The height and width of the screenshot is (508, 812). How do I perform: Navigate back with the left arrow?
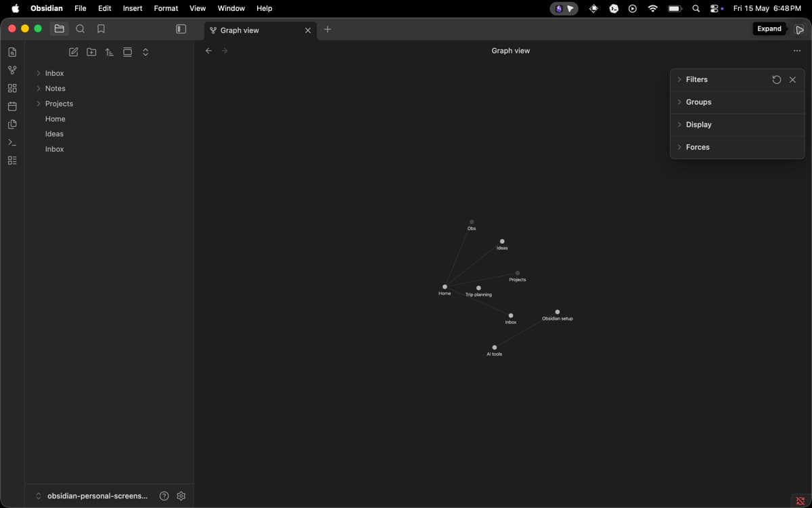coord(208,51)
